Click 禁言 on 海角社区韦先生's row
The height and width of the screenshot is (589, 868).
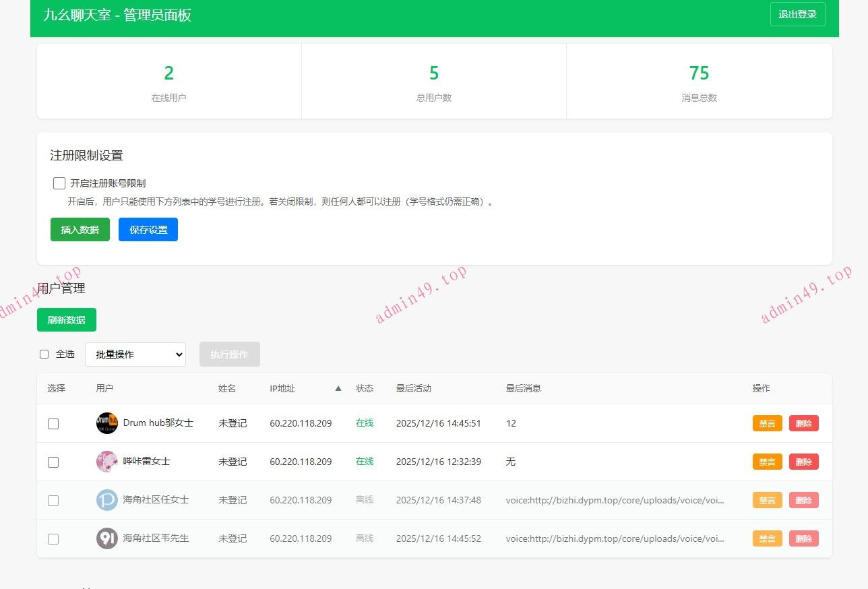click(x=767, y=538)
